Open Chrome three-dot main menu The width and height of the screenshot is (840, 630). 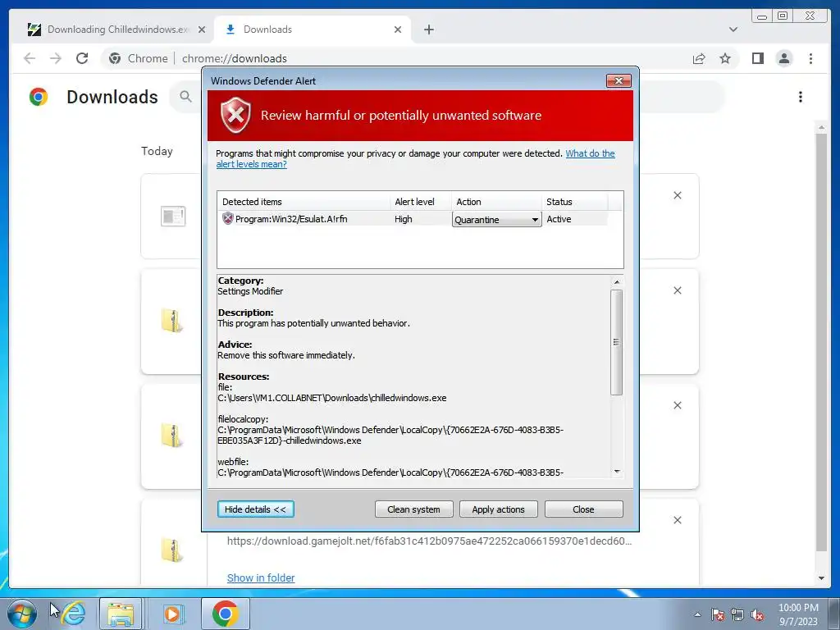click(x=810, y=58)
